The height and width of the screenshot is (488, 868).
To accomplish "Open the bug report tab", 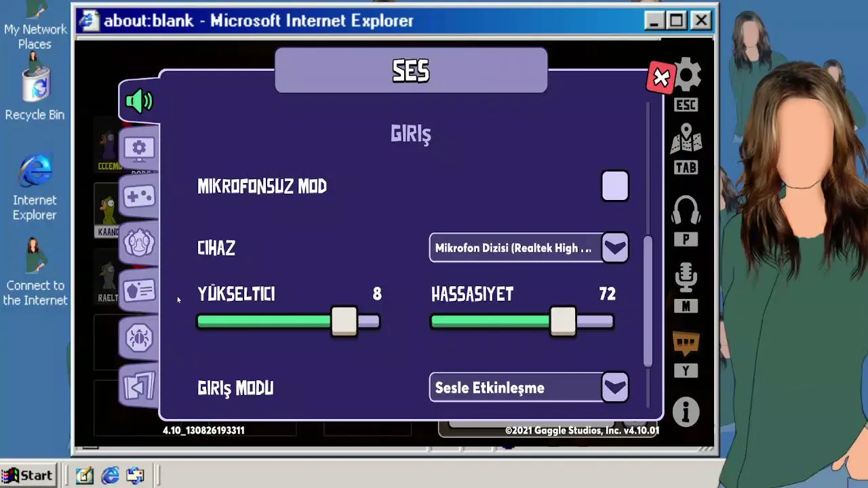I will coord(139,338).
